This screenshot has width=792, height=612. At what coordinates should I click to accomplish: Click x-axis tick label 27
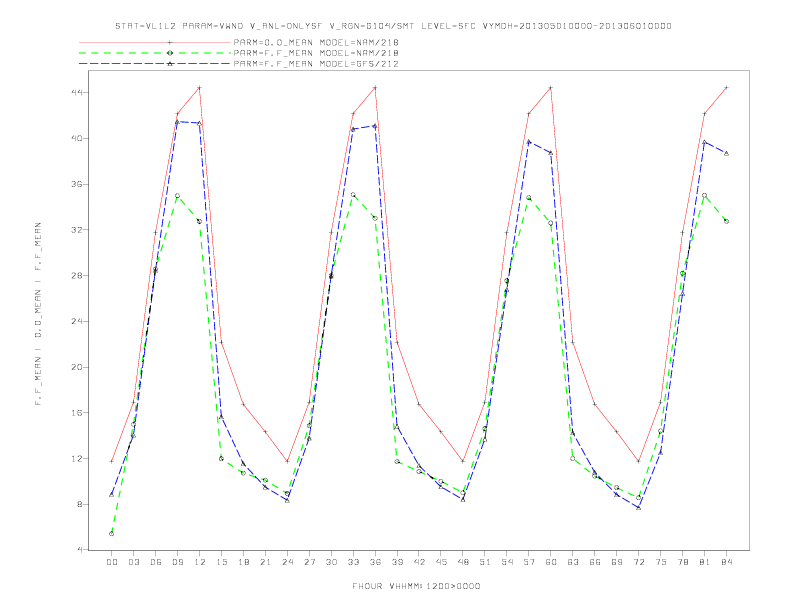(x=309, y=562)
